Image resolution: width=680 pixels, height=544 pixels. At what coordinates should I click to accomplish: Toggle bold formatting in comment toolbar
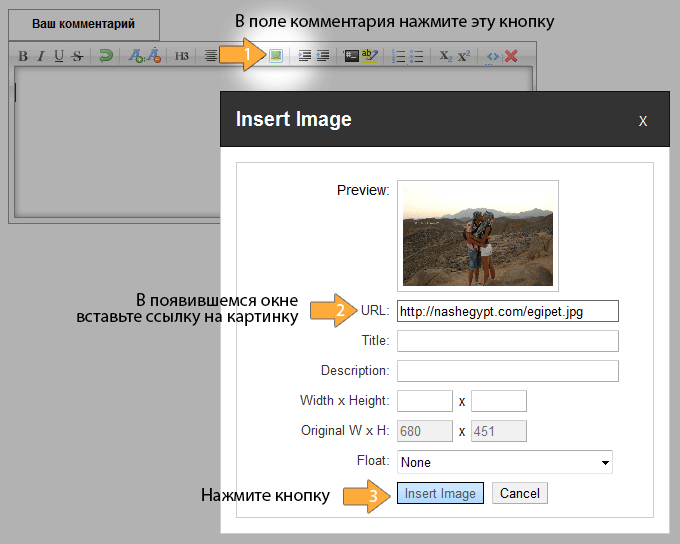click(x=23, y=56)
